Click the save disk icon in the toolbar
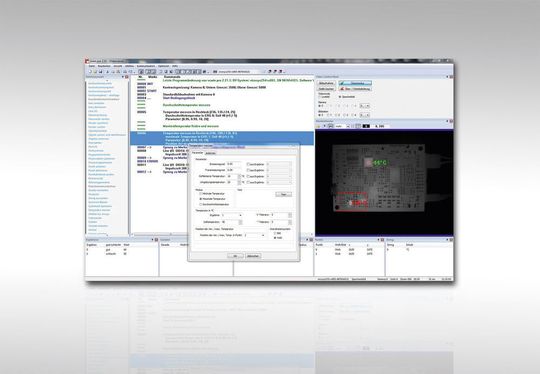540x374 pixels. click(101, 72)
